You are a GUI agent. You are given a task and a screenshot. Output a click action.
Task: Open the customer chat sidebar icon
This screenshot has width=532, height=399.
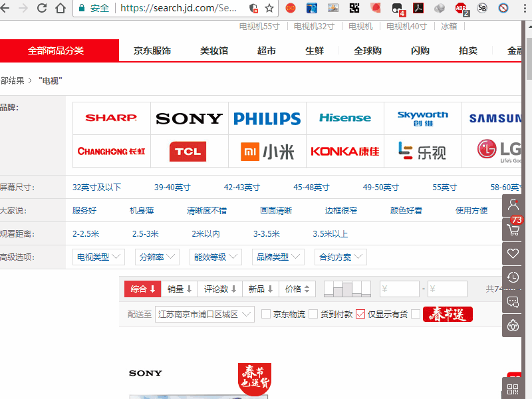click(513, 301)
